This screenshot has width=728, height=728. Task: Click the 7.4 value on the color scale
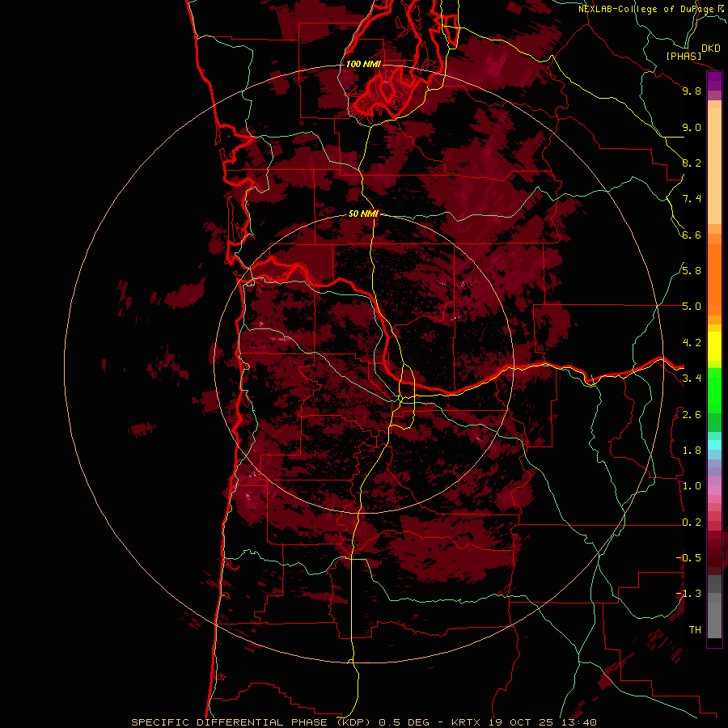692,199
